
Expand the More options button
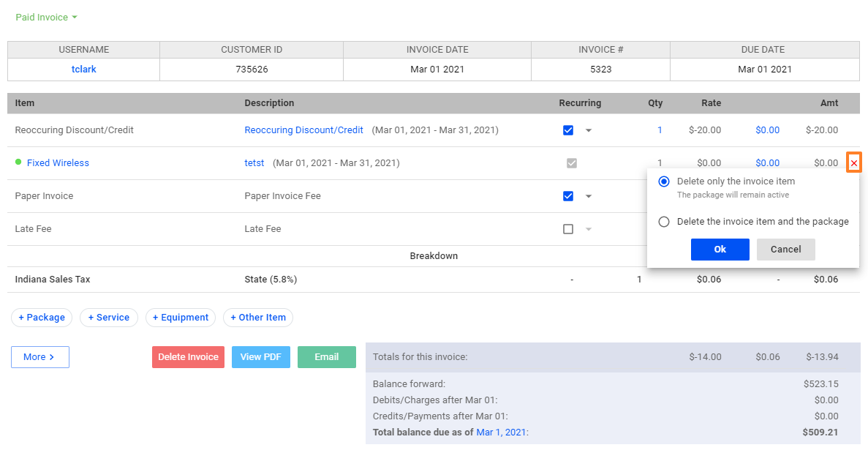coord(40,357)
